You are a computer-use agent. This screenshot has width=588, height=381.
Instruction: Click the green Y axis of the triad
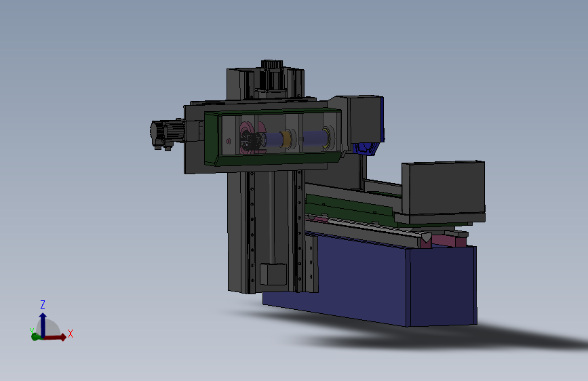pos(36,336)
